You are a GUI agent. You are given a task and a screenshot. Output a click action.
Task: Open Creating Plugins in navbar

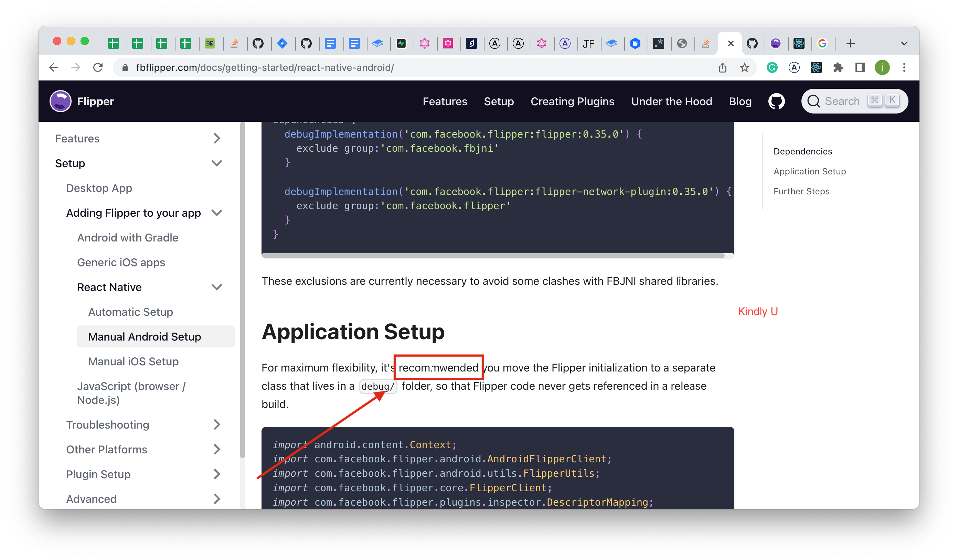573,101
